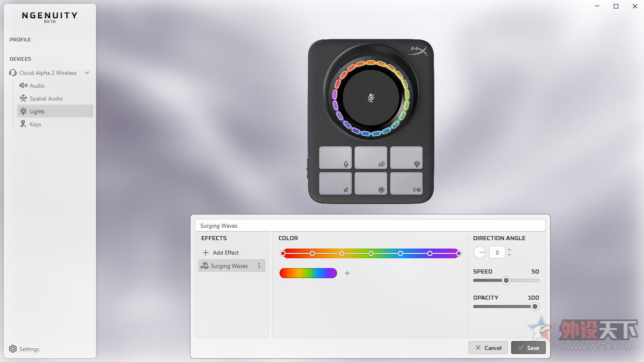This screenshot has height=362, width=644.
Task: Select the Surging Waves effect row
Action: 232,265
